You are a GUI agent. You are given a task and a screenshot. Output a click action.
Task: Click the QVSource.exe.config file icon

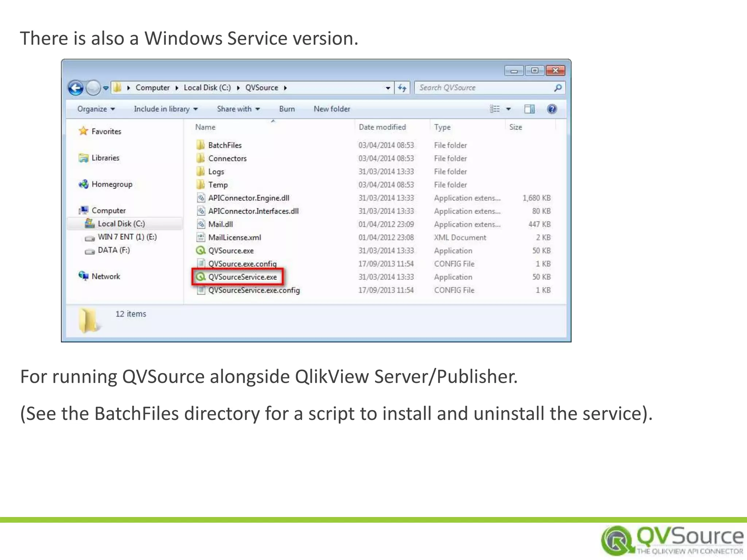[201, 263]
